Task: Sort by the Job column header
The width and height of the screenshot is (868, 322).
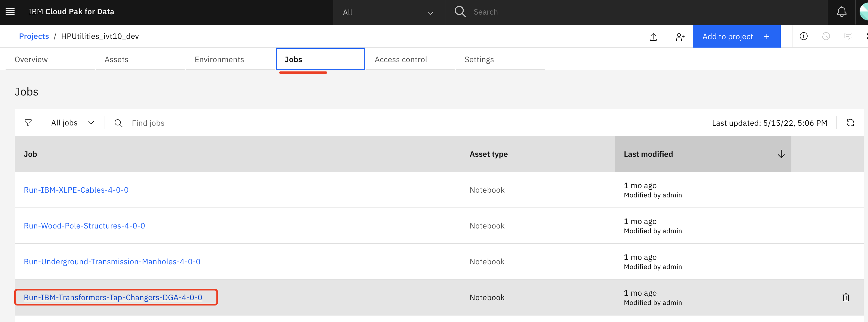Action: click(30, 154)
